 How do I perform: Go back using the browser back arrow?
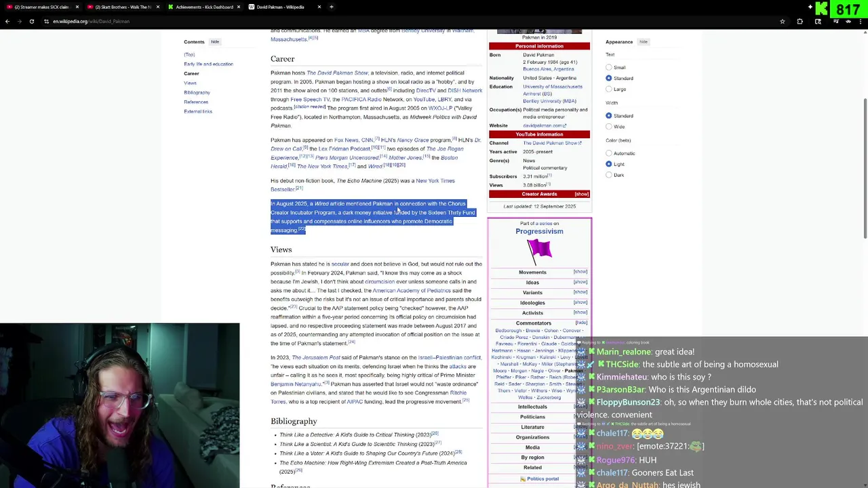[x=7, y=21]
